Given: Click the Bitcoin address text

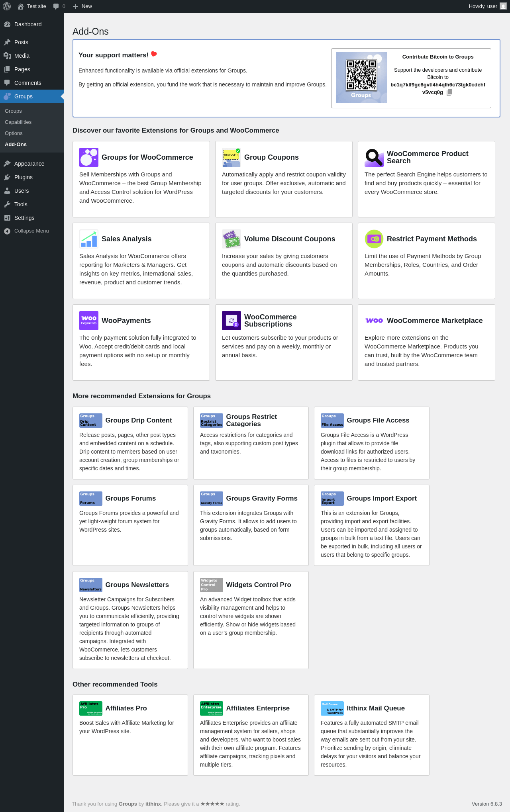Looking at the screenshot, I should [x=438, y=88].
